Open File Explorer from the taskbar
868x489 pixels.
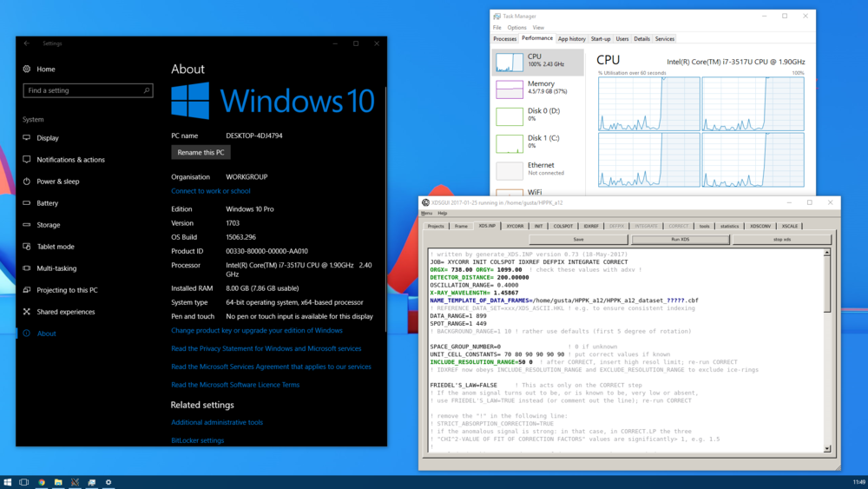pos(58,482)
